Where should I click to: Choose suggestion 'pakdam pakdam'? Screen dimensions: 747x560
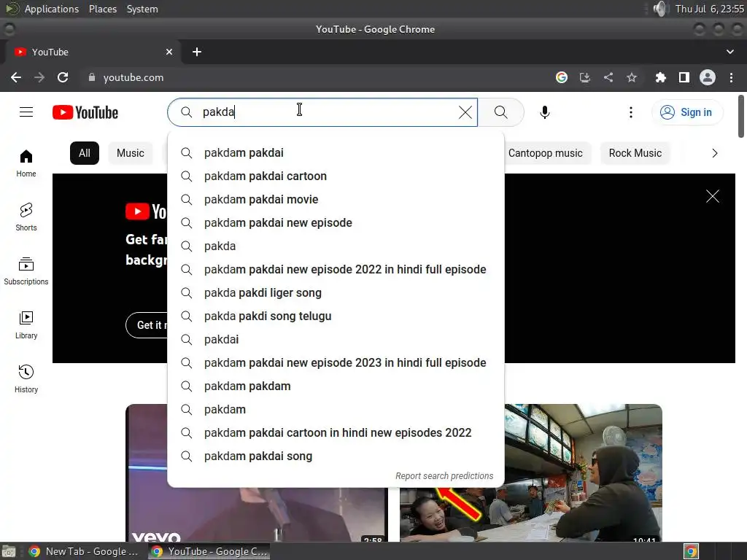336,386
